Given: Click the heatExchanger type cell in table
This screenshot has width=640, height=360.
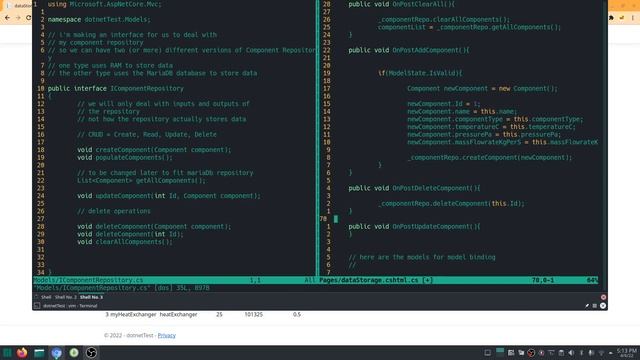Looking at the screenshot, I should (178, 315).
